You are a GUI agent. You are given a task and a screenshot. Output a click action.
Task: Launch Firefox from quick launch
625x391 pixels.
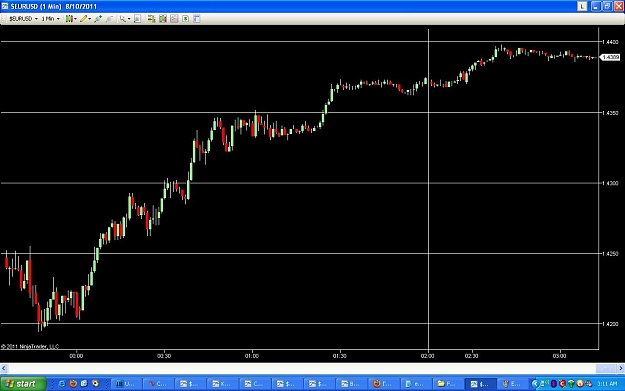[73, 384]
